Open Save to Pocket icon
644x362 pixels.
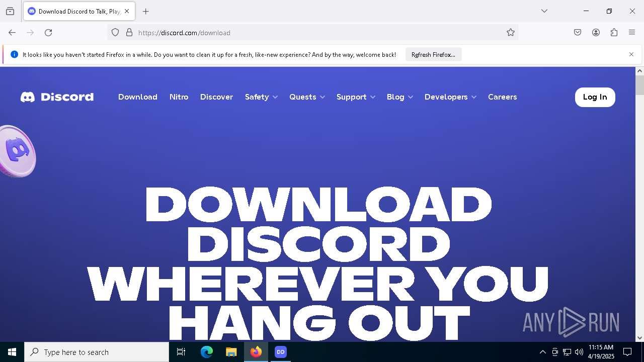pos(578,33)
